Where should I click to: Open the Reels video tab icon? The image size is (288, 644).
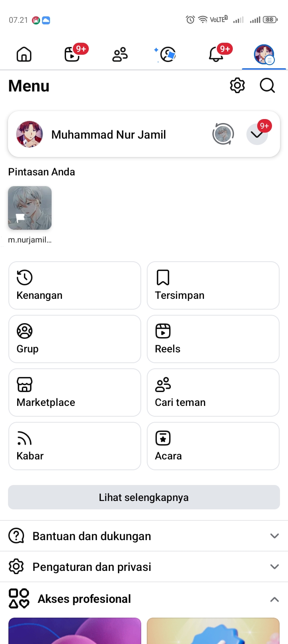pos(72,54)
